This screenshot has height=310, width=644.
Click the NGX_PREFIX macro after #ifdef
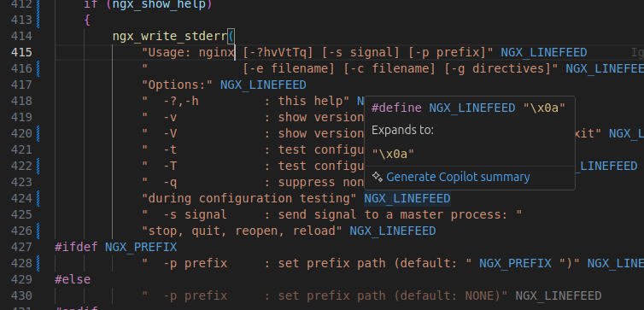click(141, 247)
